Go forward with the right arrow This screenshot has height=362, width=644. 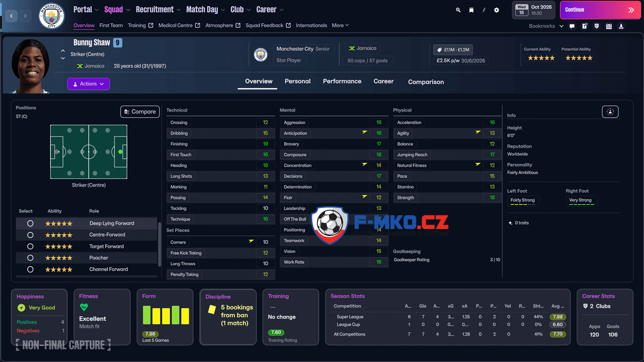click(25, 16)
